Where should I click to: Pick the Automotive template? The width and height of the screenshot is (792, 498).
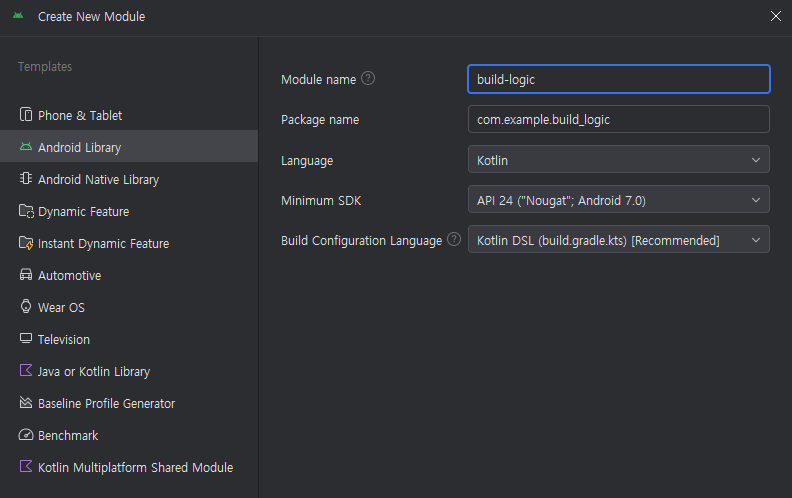point(129,275)
